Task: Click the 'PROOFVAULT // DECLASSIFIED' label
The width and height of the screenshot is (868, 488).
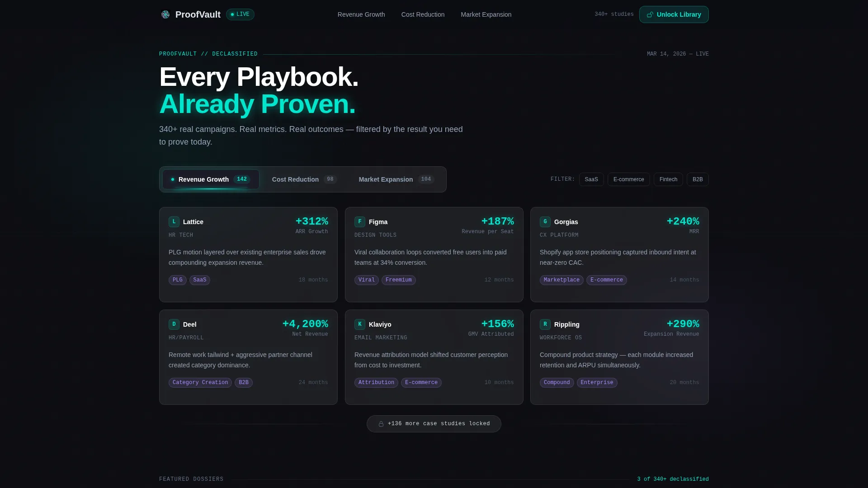Action: 208,54
